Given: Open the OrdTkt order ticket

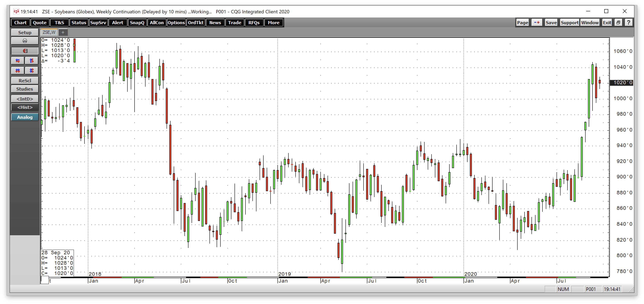Looking at the screenshot, I should 196,22.
